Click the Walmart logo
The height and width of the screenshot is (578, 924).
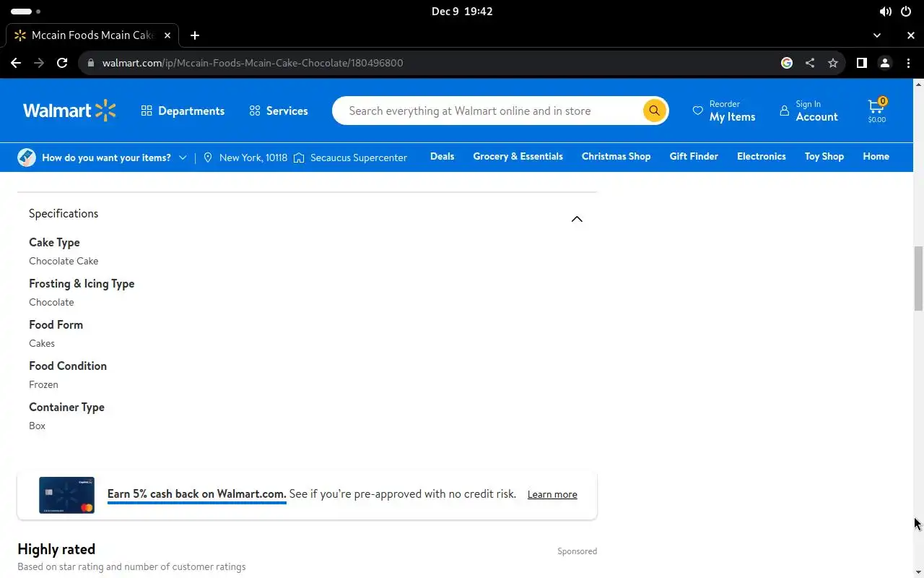pos(69,111)
